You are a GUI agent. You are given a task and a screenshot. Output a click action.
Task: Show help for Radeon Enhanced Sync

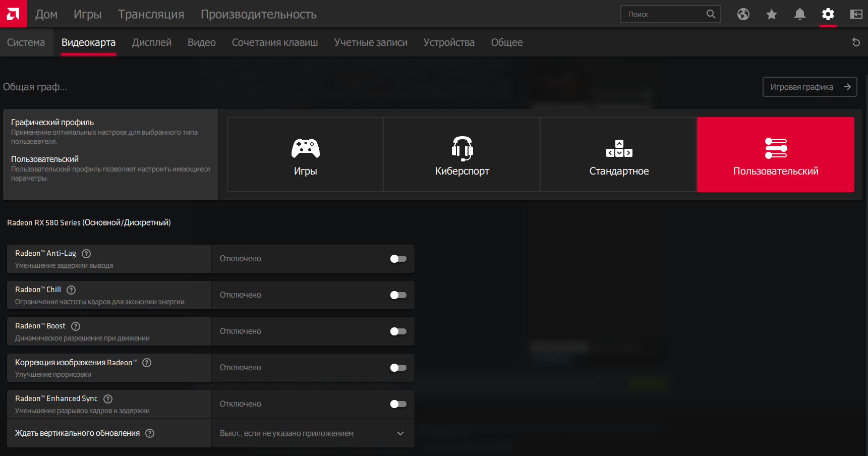pyautogui.click(x=108, y=399)
